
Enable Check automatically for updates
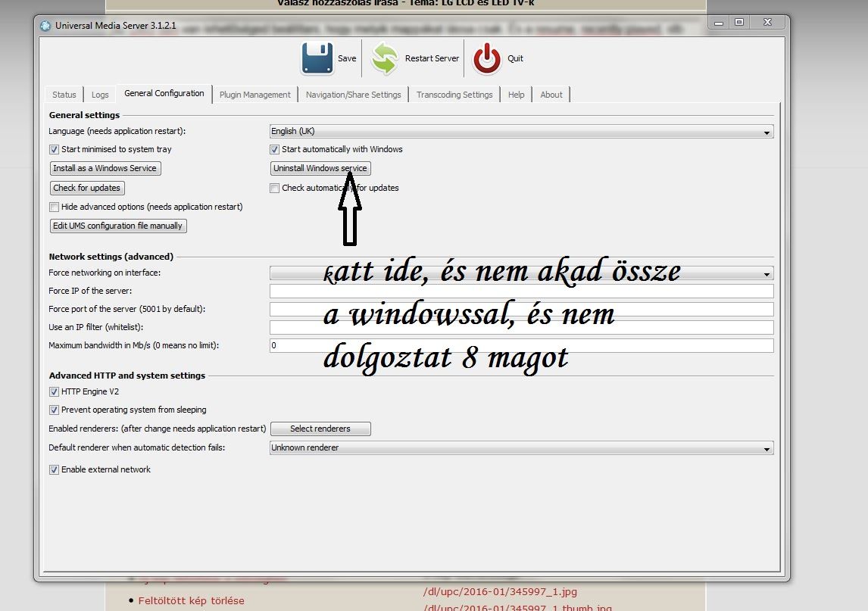[x=274, y=189]
